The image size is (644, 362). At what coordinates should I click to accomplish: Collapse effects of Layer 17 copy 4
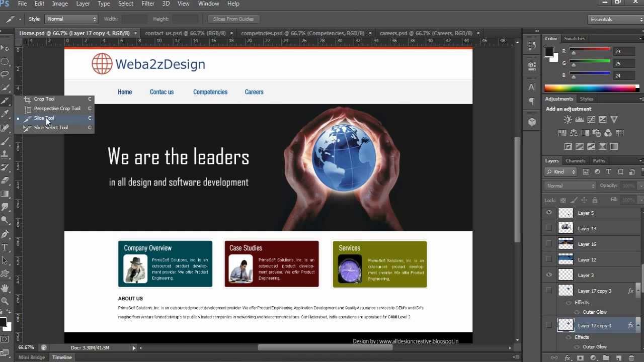638,325
